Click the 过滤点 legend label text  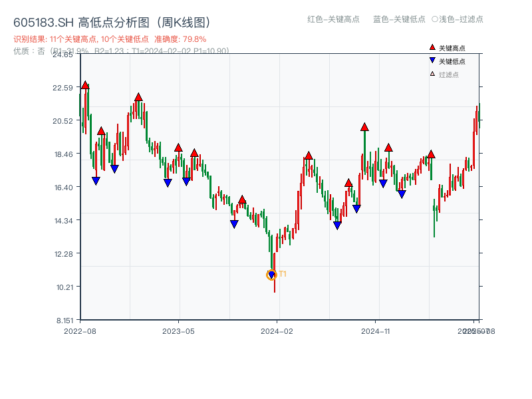coord(449,74)
